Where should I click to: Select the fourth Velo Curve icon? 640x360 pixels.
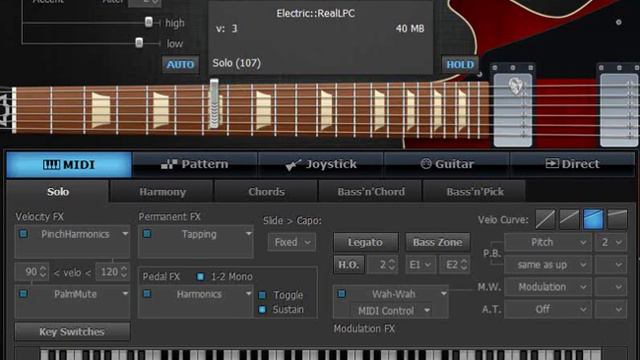coord(618,220)
